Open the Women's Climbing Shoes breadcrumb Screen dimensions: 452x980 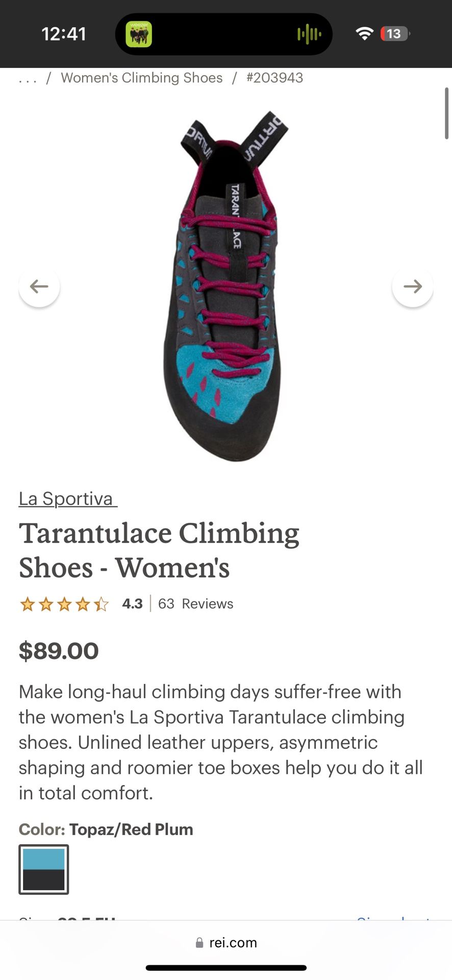[141, 78]
